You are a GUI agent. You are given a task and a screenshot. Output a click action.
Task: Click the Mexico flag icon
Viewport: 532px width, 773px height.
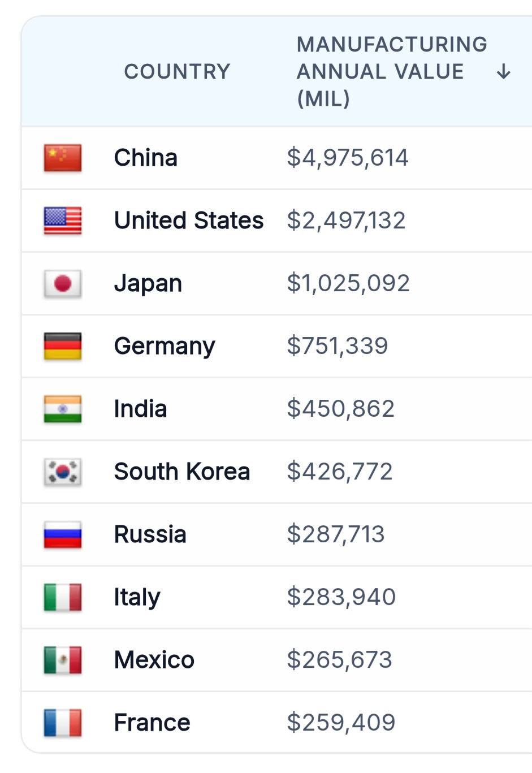pyautogui.click(x=63, y=660)
